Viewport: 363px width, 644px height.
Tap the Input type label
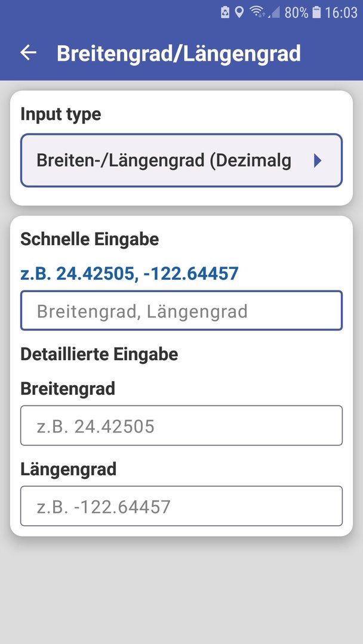tap(60, 114)
